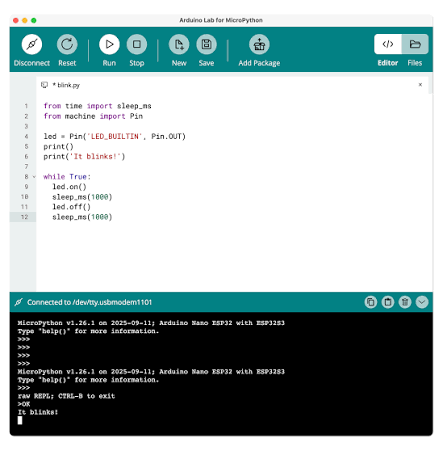Place cursor on the LED_BUILTIN line
The image size is (443, 451).
[x=114, y=136]
